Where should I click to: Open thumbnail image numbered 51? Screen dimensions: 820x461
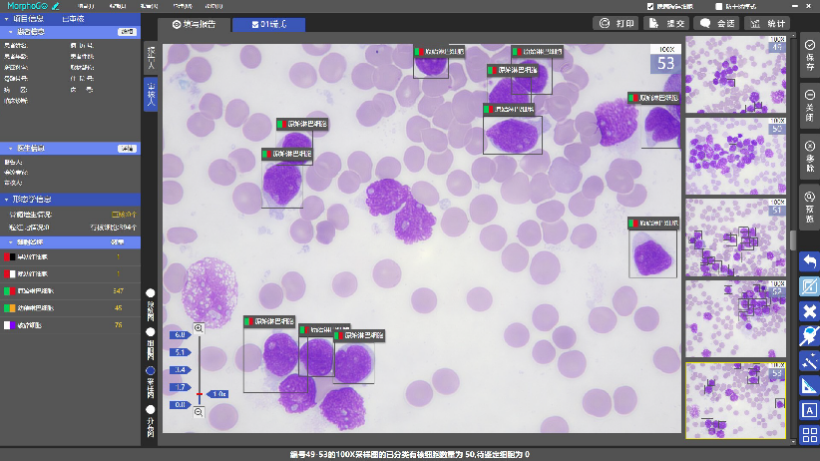(x=736, y=238)
